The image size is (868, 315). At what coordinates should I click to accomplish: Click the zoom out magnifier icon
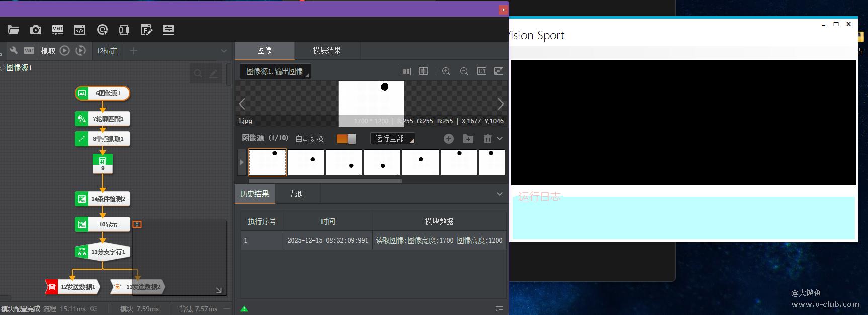(464, 71)
